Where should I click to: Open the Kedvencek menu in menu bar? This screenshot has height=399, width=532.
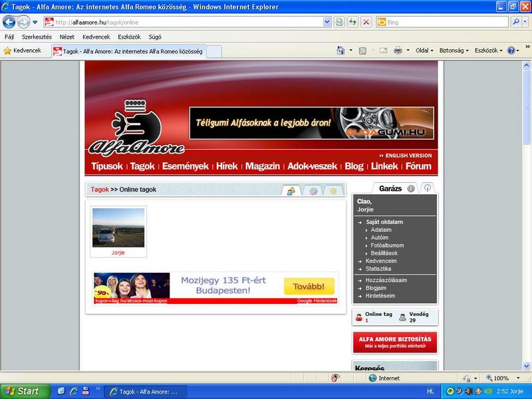(96, 37)
